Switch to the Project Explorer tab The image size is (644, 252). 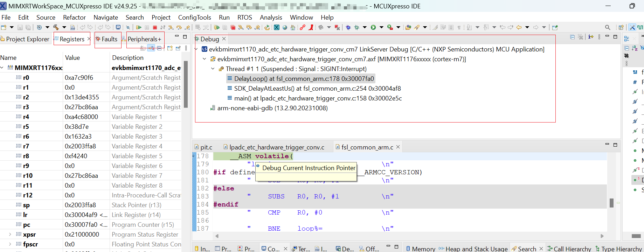tap(25, 39)
